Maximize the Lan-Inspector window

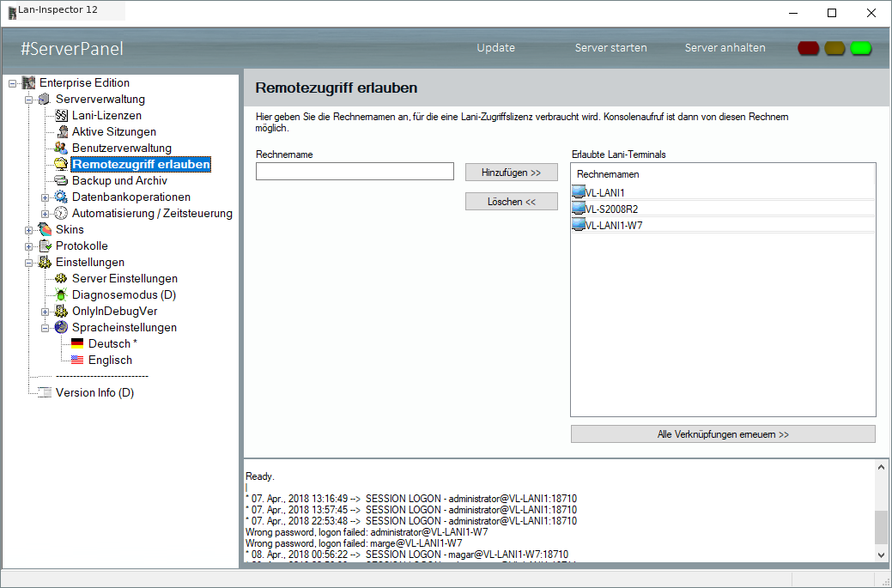click(x=832, y=13)
